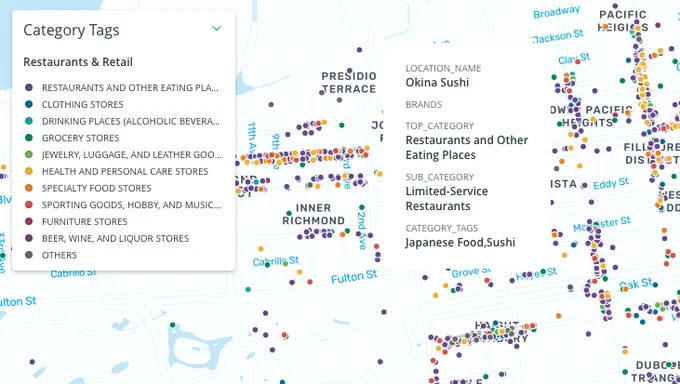Select the Jewelry, Luggage, and Leather legend dot
This screenshot has width=680, height=384.
click(x=29, y=154)
